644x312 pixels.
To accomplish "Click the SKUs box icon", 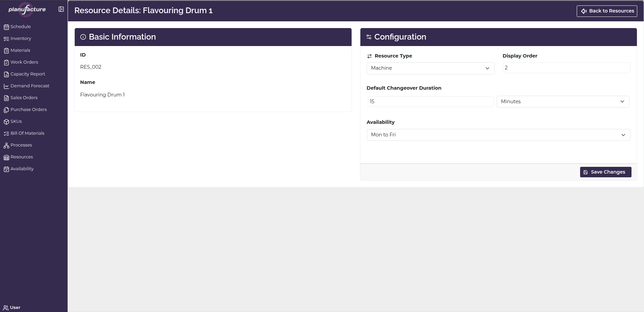I will point(6,122).
